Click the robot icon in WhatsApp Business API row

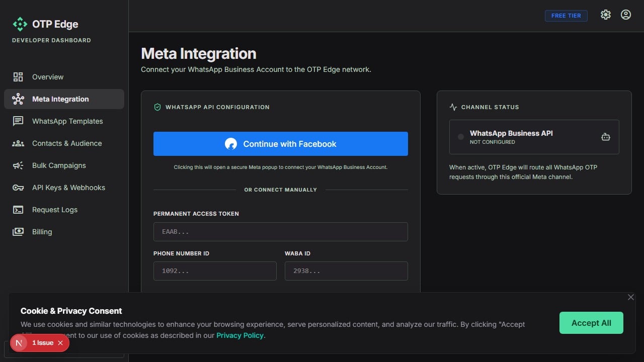click(606, 137)
